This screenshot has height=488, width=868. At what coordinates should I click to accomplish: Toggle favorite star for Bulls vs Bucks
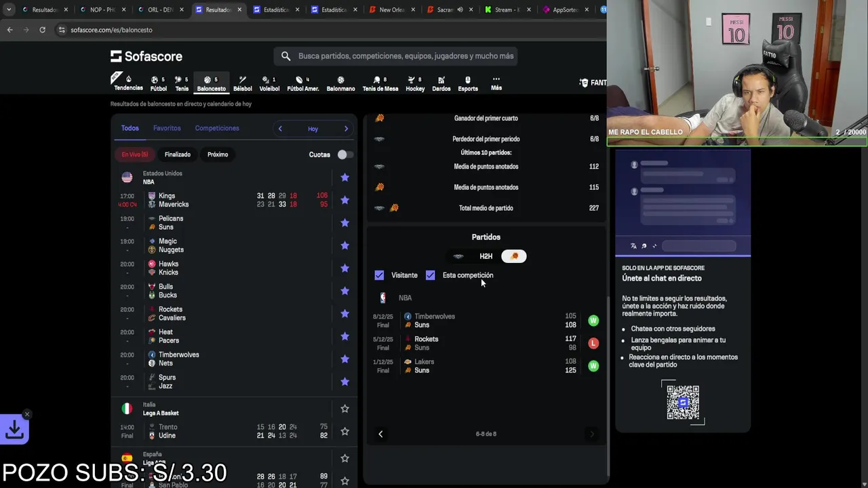pos(344,291)
